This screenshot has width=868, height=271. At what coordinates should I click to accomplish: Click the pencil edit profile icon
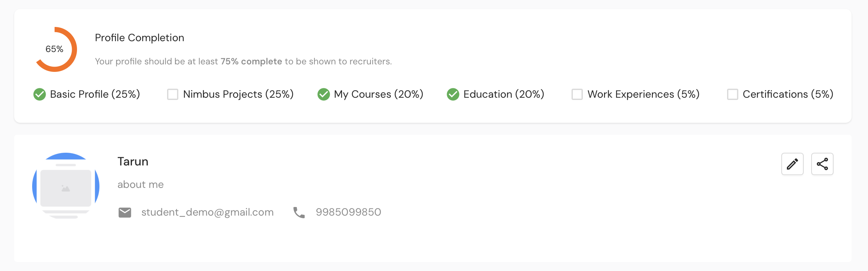point(792,164)
